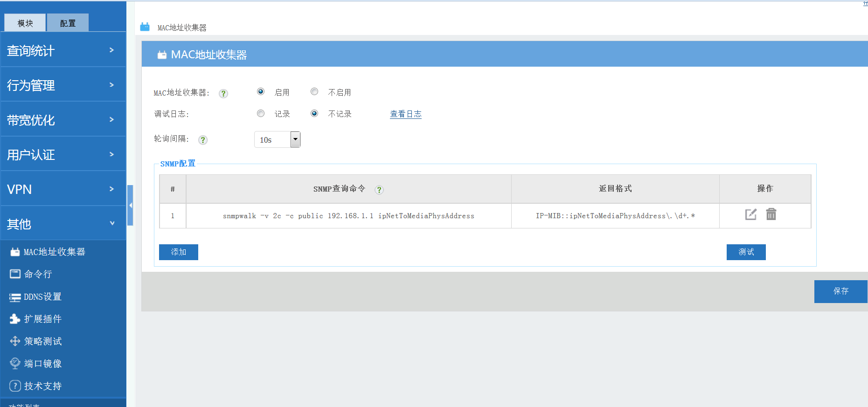Open 扩展插件 in the sidebar
This screenshot has height=407, width=868.
pyautogui.click(x=42, y=319)
